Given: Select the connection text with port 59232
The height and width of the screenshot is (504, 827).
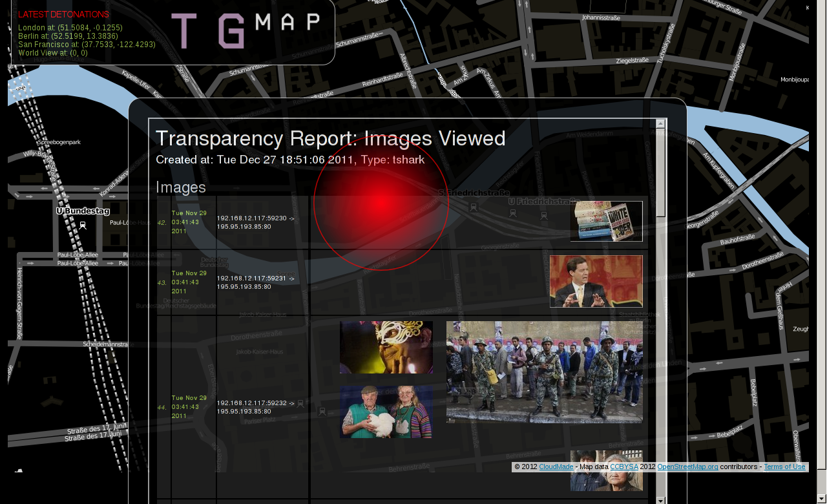Looking at the screenshot, I should click(x=256, y=407).
